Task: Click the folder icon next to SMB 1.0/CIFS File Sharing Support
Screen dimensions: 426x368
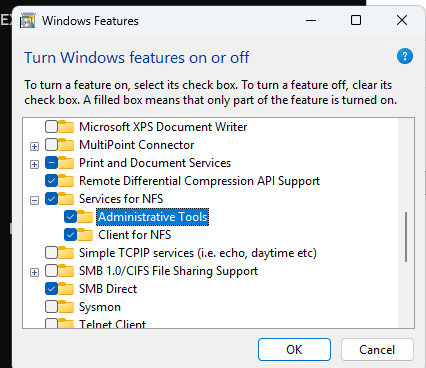Action: tap(66, 271)
